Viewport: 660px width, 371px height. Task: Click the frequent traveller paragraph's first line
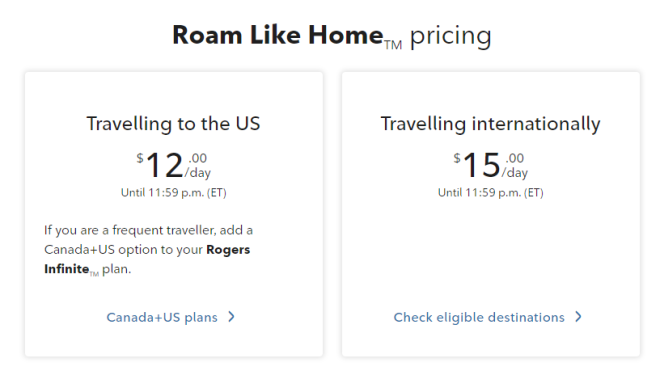(149, 230)
